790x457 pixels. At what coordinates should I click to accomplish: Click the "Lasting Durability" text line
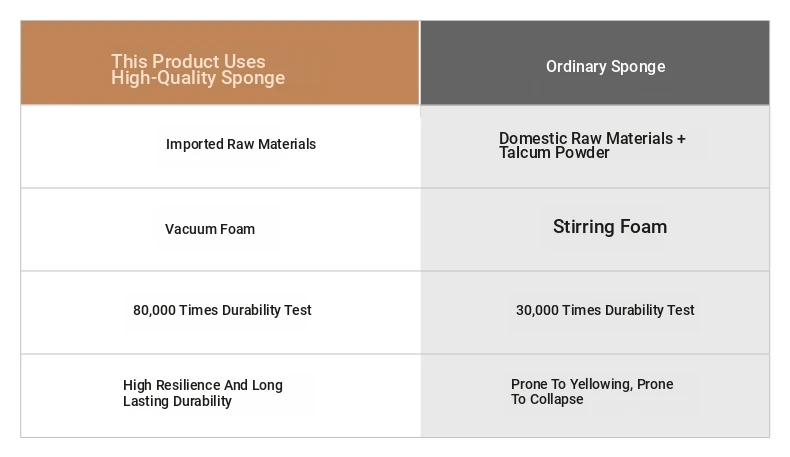pos(177,401)
